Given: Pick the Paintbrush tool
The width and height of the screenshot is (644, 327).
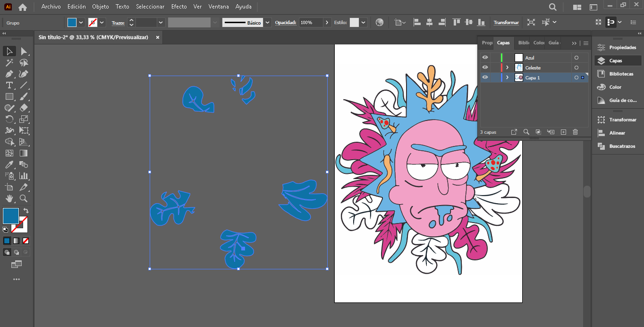Looking at the screenshot, I should [x=24, y=96].
